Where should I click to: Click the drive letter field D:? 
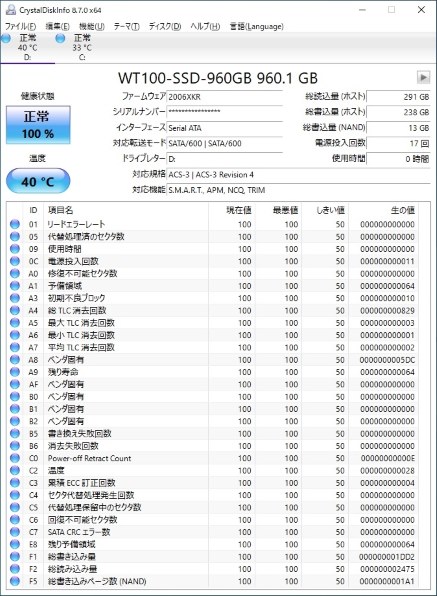(225, 159)
